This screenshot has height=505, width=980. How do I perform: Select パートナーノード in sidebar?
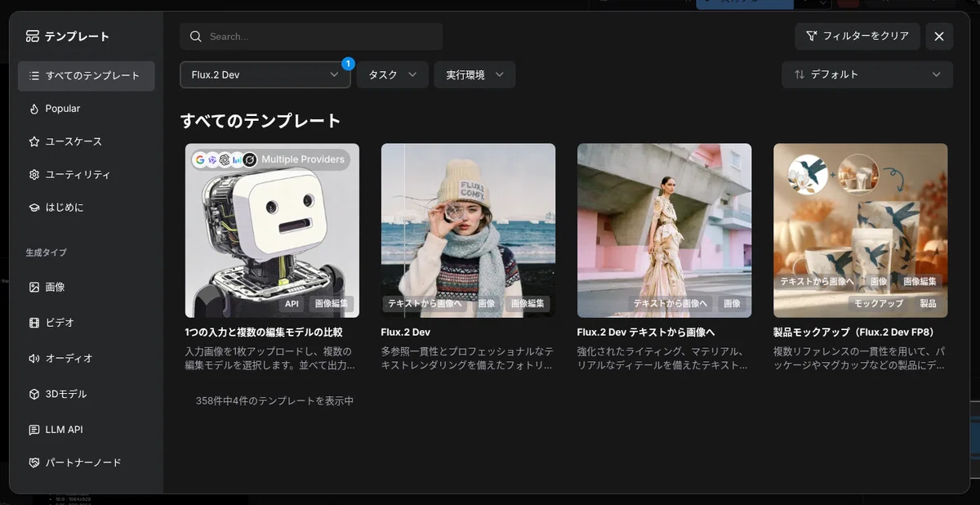[87, 463]
